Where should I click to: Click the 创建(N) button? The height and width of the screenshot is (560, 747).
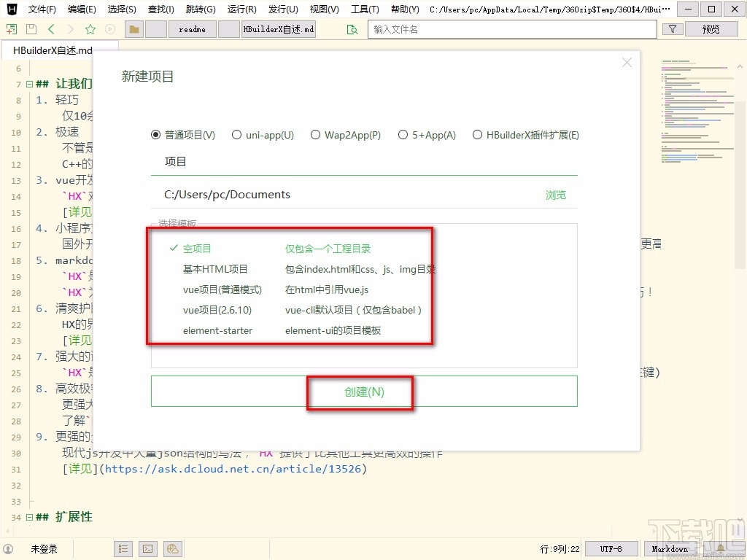click(364, 392)
